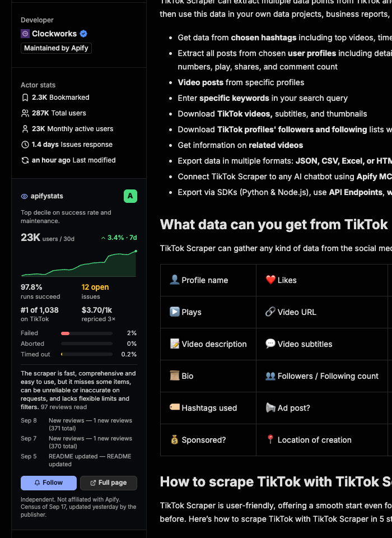Click the an hour ago Last modified text

[x=74, y=160]
